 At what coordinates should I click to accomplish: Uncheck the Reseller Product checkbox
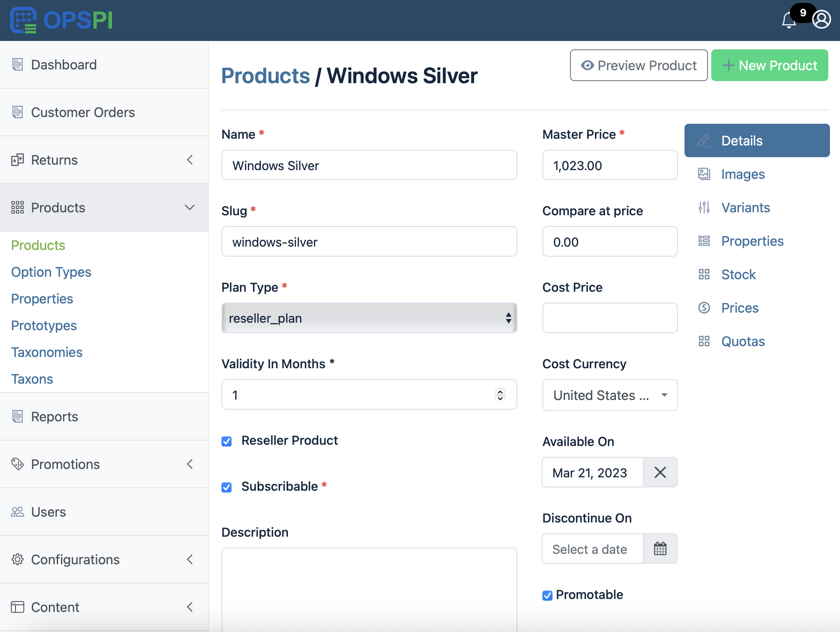pos(227,441)
